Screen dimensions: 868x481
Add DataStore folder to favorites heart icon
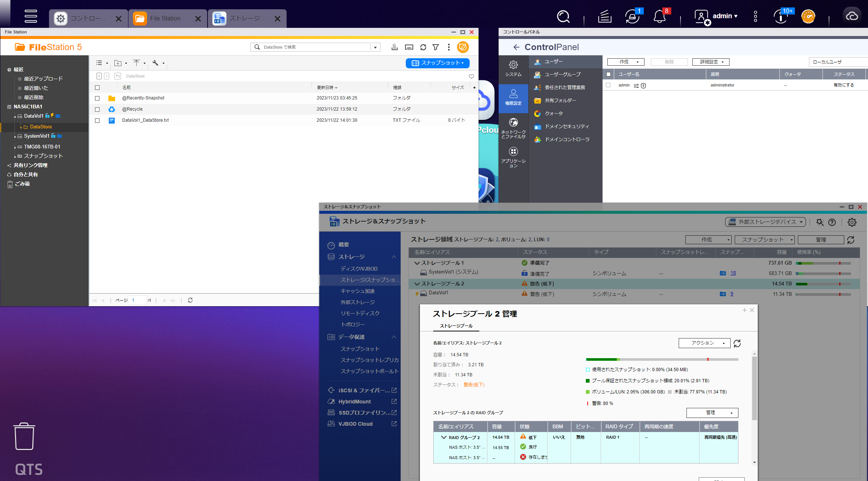tap(471, 76)
